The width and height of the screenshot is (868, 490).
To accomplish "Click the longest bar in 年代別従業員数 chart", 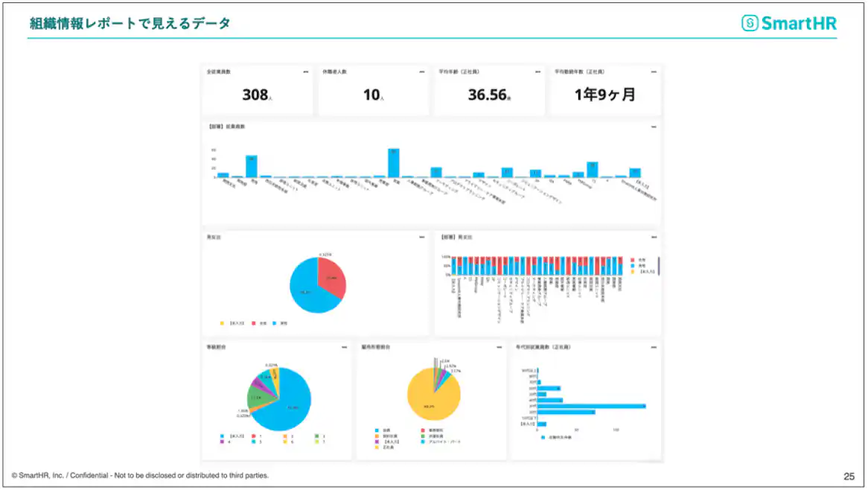I will click(591, 407).
